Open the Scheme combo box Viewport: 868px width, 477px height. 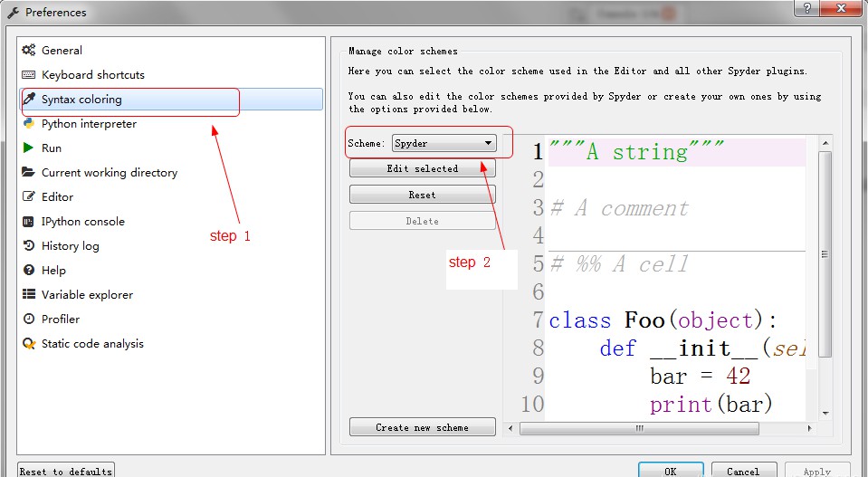click(444, 143)
